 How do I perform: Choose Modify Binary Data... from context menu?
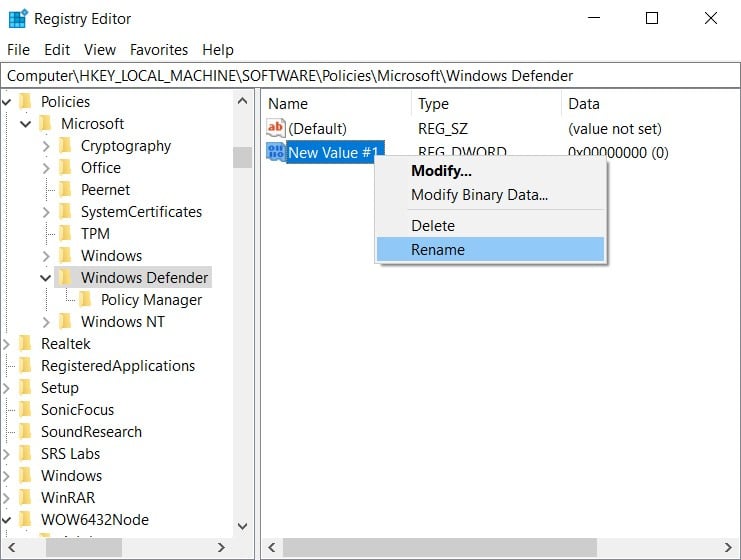point(491,195)
